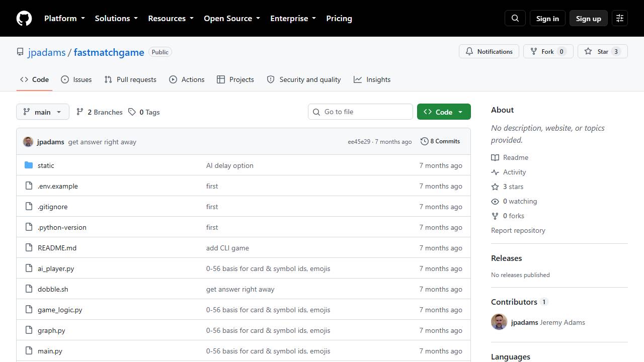Image resolution: width=644 pixels, height=362 pixels.
Task: Click the dobble.sh file icon
Action: (29, 289)
